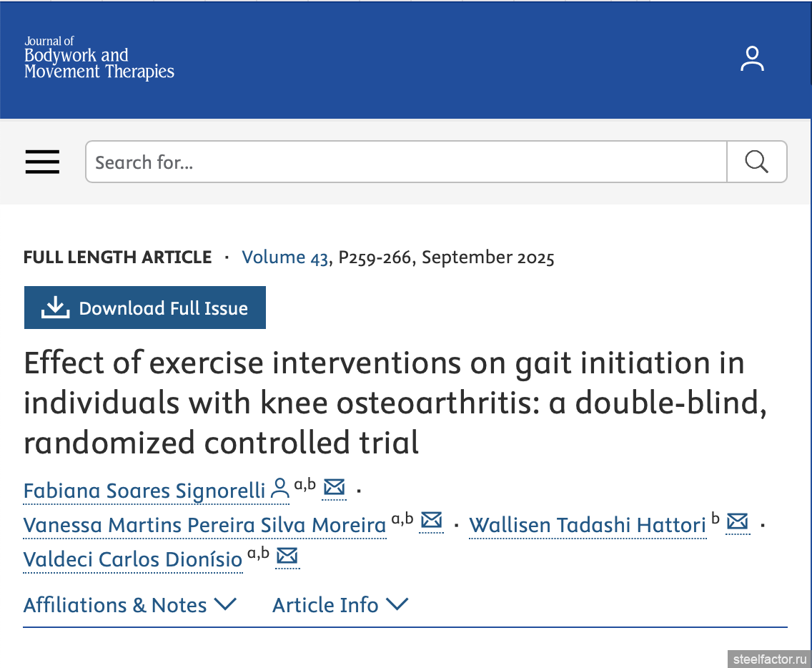Focus the "Search for..." input field

click(x=406, y=162)
